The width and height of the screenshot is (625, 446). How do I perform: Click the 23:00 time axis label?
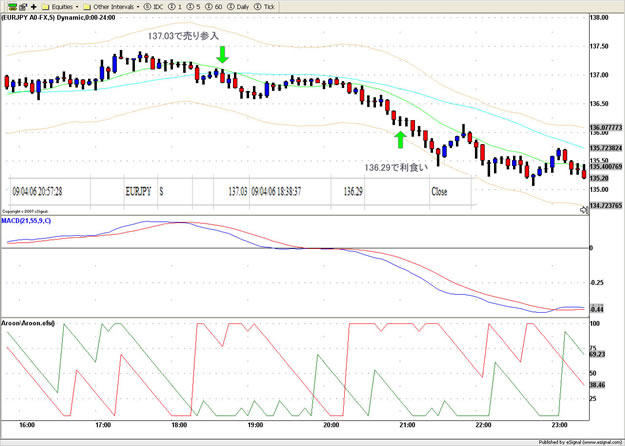[x=559, y=425]
